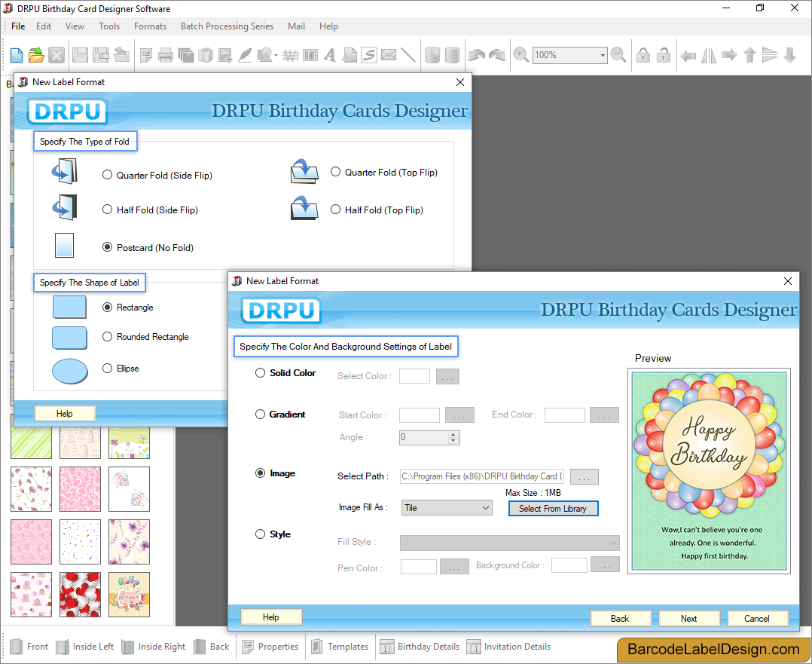Screen dimensions: 812x664
Task: Open the Formats menu
Action: 150,26
